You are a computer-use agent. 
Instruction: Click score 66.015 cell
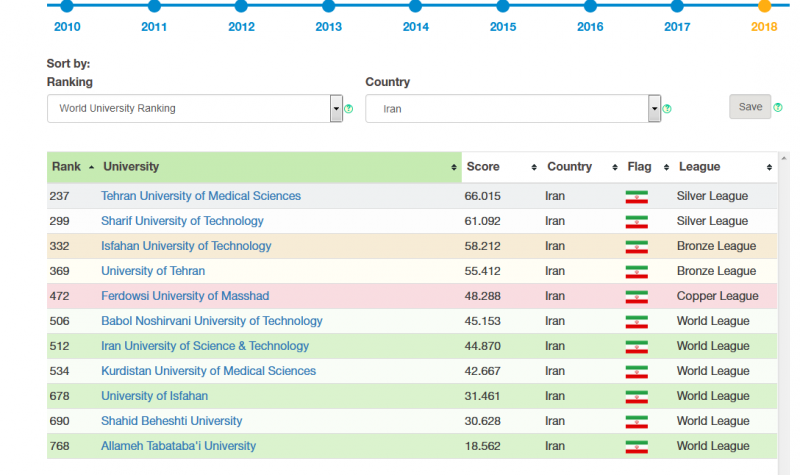483,196
